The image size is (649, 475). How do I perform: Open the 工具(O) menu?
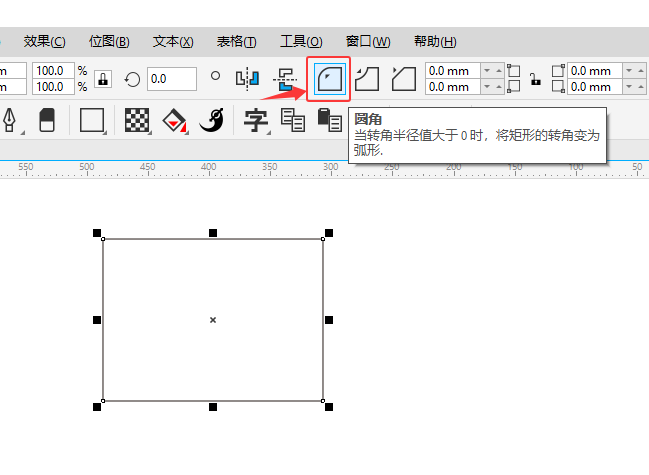tap(301, 42)
